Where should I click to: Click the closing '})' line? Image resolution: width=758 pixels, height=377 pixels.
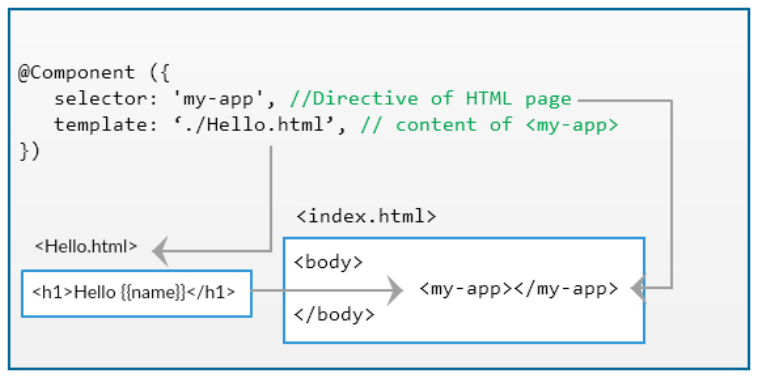29,151
